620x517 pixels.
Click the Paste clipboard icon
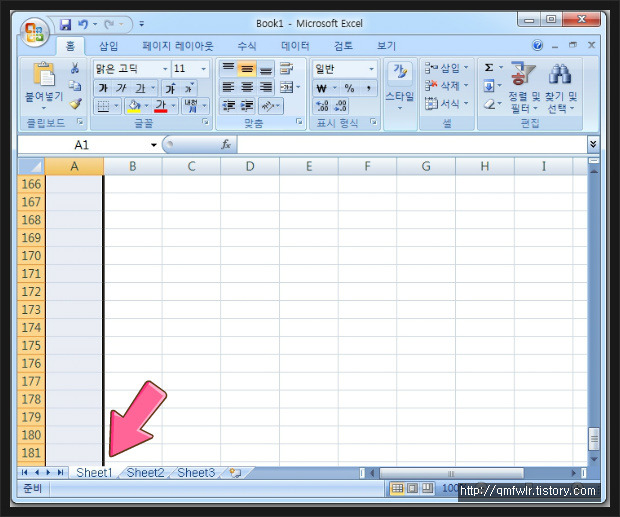[x=44, y=74]
